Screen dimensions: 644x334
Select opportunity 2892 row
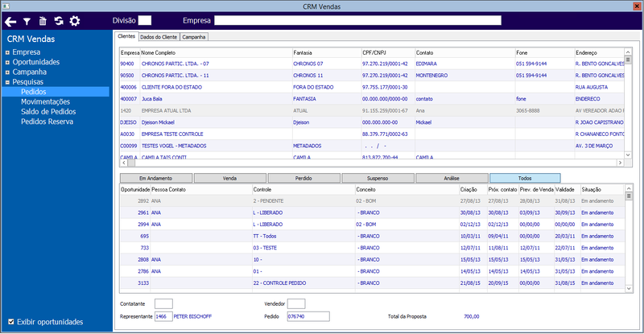point(372,201)
